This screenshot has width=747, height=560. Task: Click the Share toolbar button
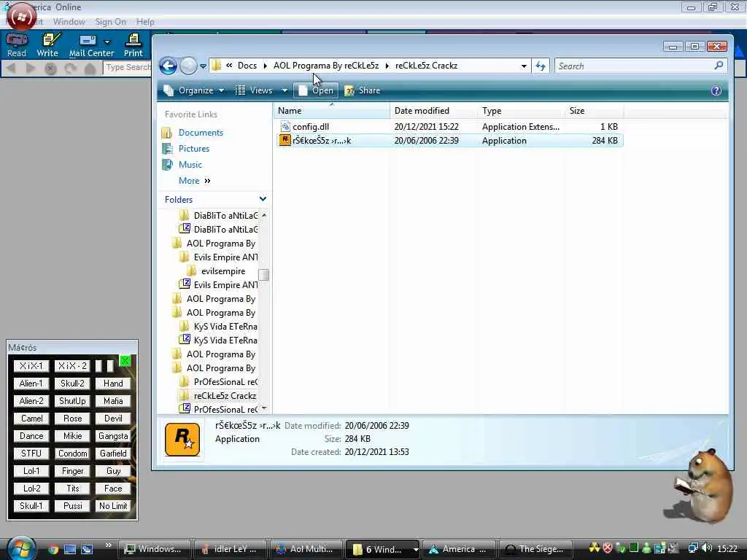(363, 90)
